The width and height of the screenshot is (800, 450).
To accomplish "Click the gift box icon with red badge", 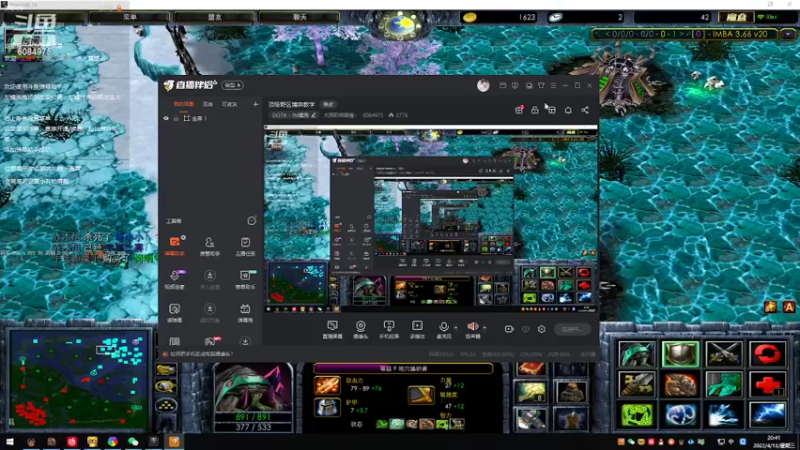I will click(x=519, y=110).
